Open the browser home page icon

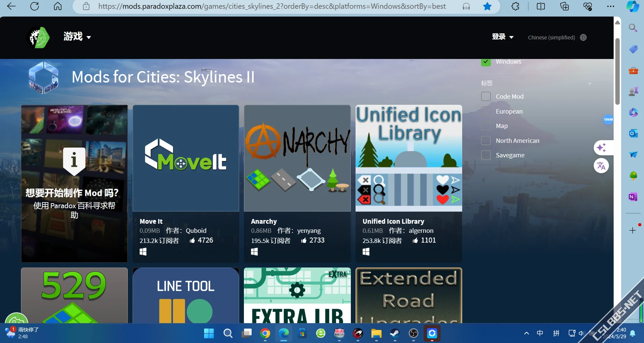pyautogui.click(x=58, y=6)
